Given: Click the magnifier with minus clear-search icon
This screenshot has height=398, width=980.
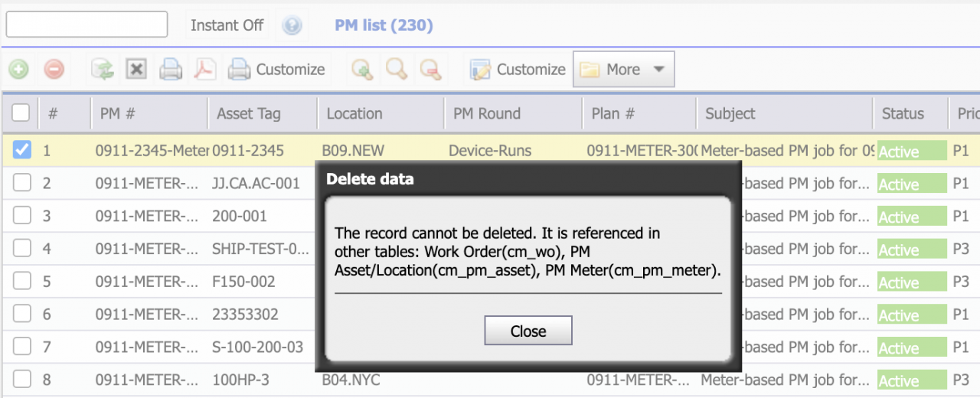Looking at the screenshot, I should click(431, 70).
